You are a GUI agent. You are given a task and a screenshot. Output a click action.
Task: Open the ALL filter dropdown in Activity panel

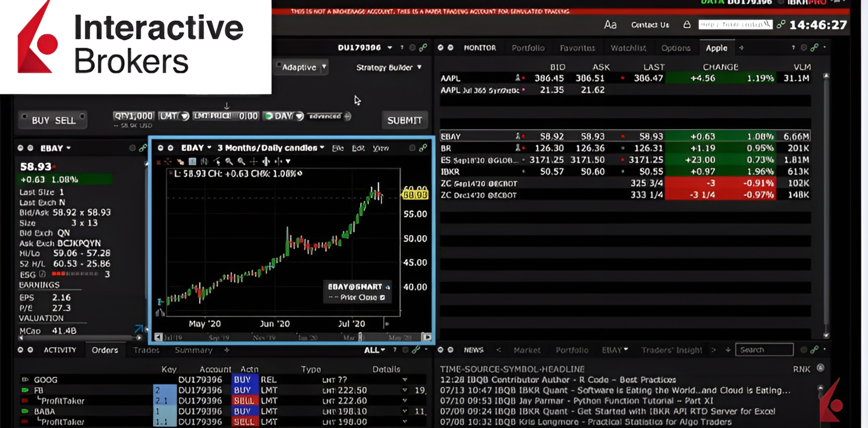click(x=375, y=350)
